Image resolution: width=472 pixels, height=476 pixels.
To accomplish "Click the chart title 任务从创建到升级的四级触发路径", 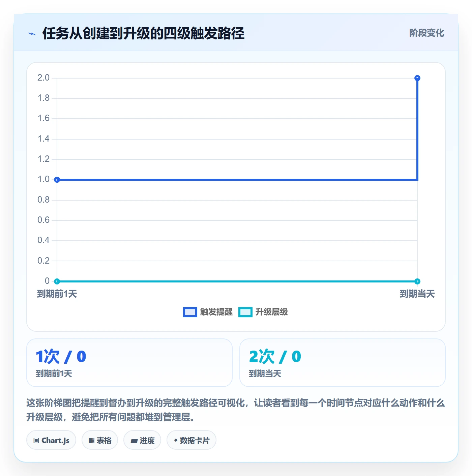I will (143, 33).
